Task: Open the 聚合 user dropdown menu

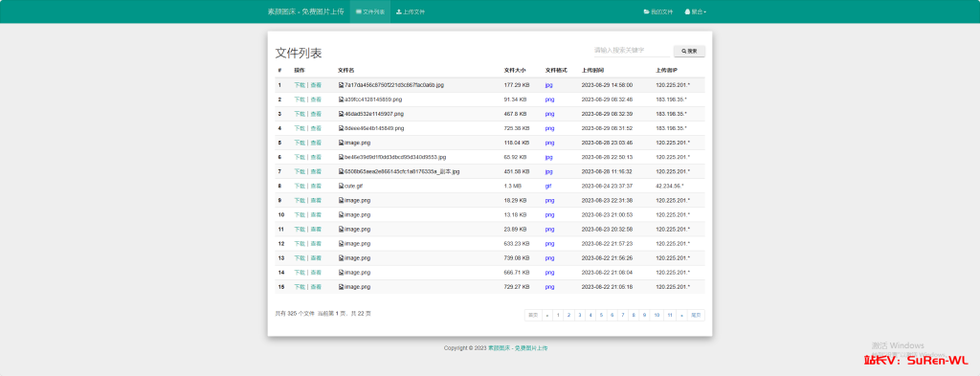Action: 696,11
